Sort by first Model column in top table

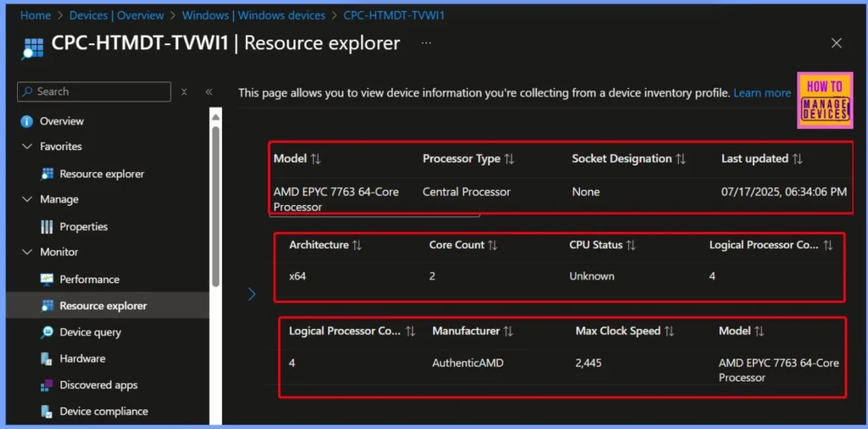tap(315, 159)
